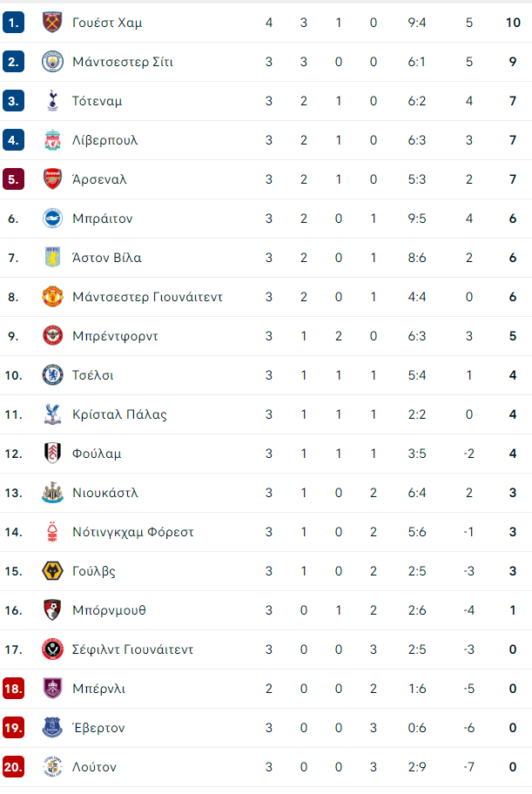Click the Brentford bee logo
This screenshot has width=532, height=794.
(52, 336)
